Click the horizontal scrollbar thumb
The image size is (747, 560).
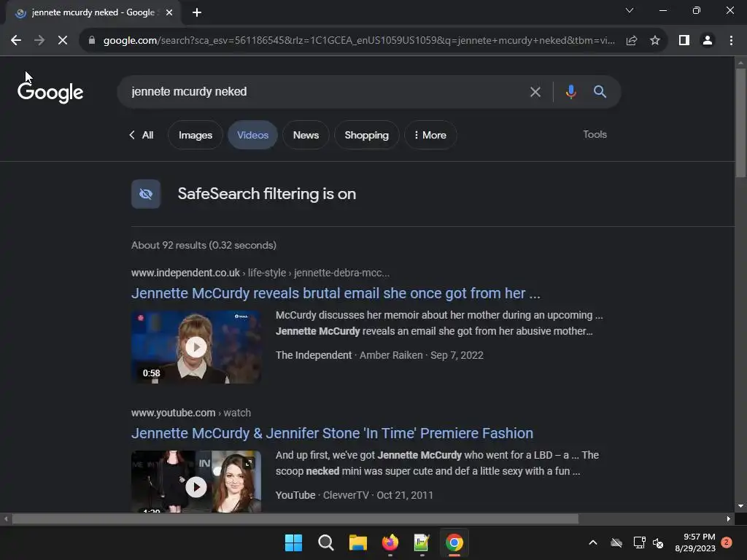coord(295,519)
